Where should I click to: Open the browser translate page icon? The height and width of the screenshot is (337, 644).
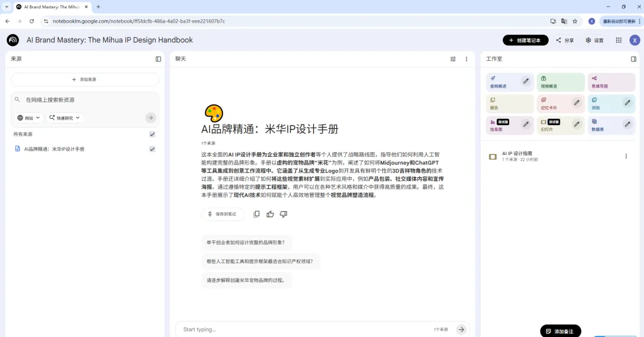click(x=564, y=21)
